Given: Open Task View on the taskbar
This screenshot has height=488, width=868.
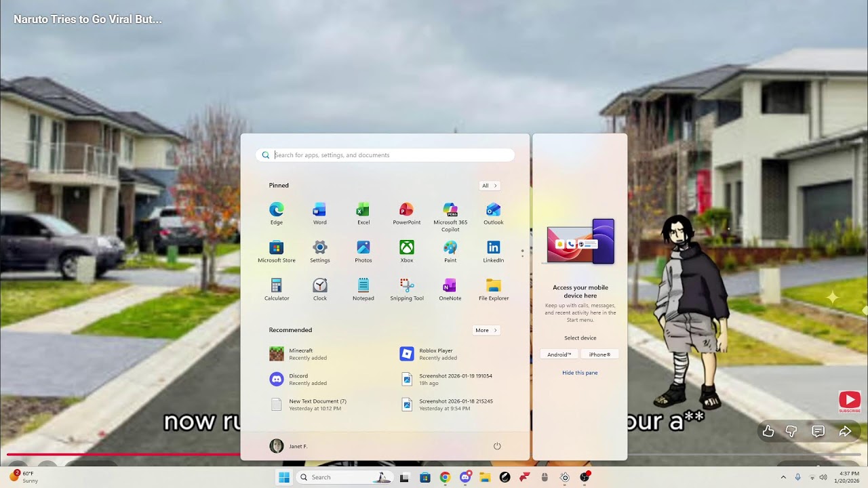Looking at the screenshot, I should [x=404, y=477].
